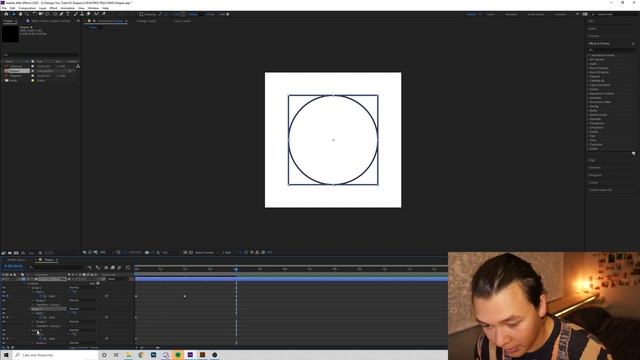Switch to the Standard workspace
Viewport: 640px width, 360px height.
[511, 14]
